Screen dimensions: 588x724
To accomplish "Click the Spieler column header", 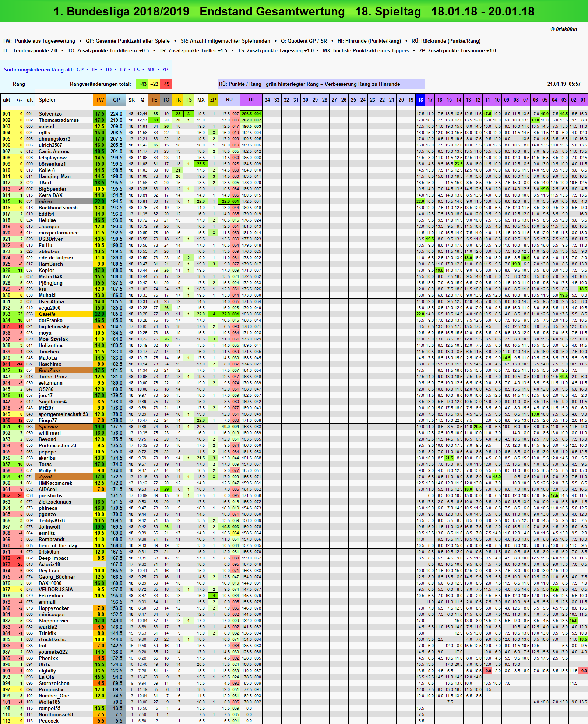I will click(47, 100).
